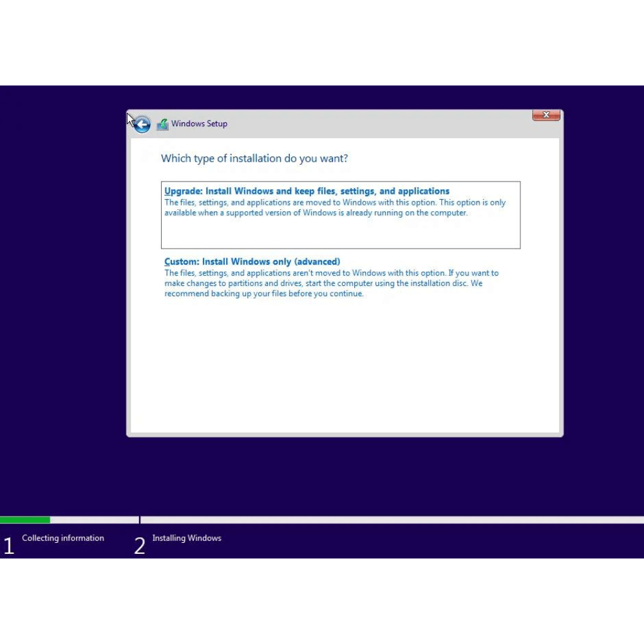
Task: Click the "Which type of installation" heading
Action: tap(254, 158)
